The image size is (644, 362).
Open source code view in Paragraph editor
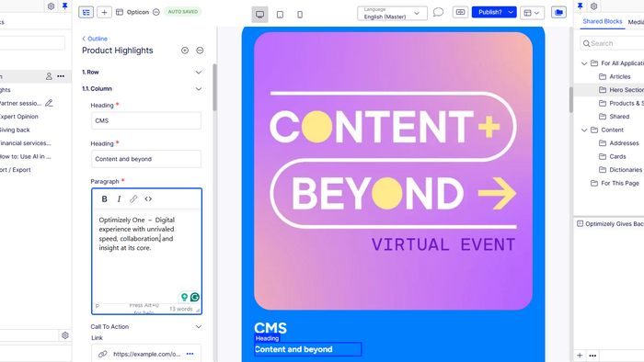tap(148, 198)
